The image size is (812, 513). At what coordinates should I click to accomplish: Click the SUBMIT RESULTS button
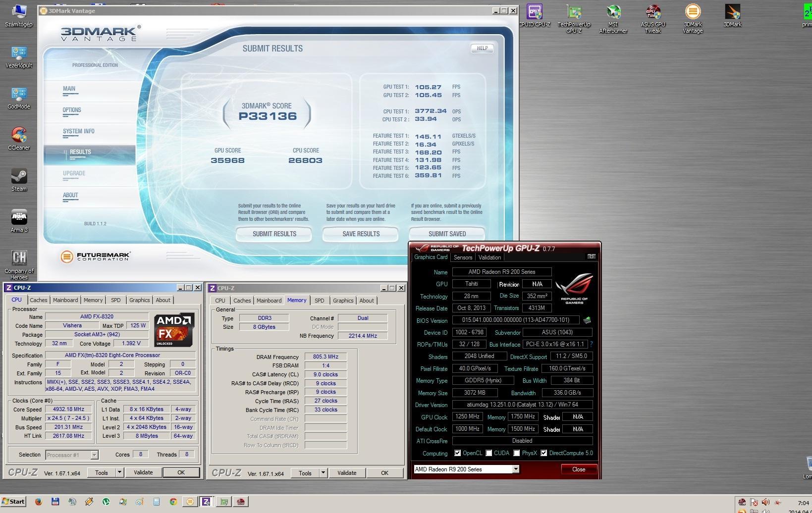[x=274, y=234]
